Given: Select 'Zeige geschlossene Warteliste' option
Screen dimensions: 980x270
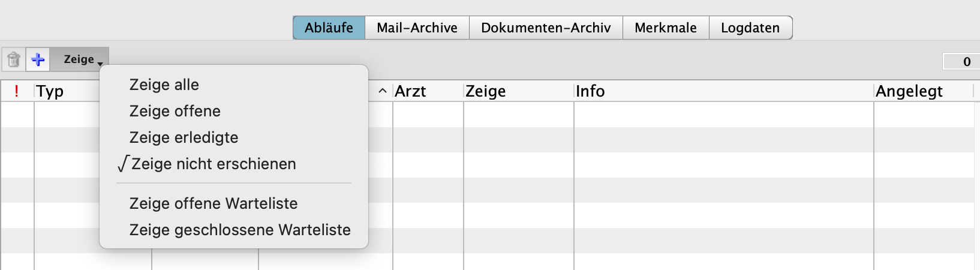Looking at the screenshot, I should point(239,230).
